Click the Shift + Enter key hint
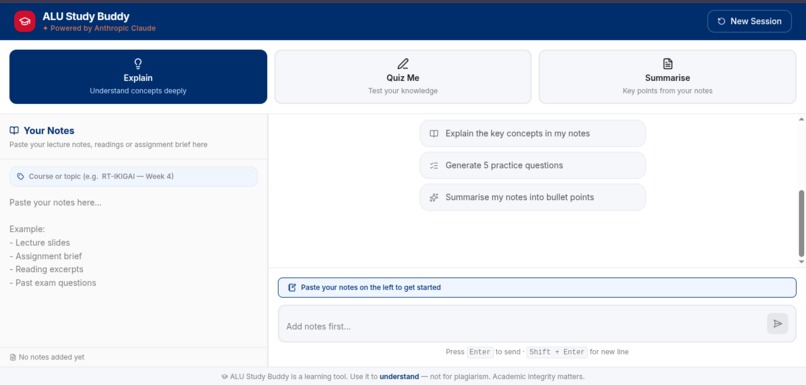 [x=557, y=352]
